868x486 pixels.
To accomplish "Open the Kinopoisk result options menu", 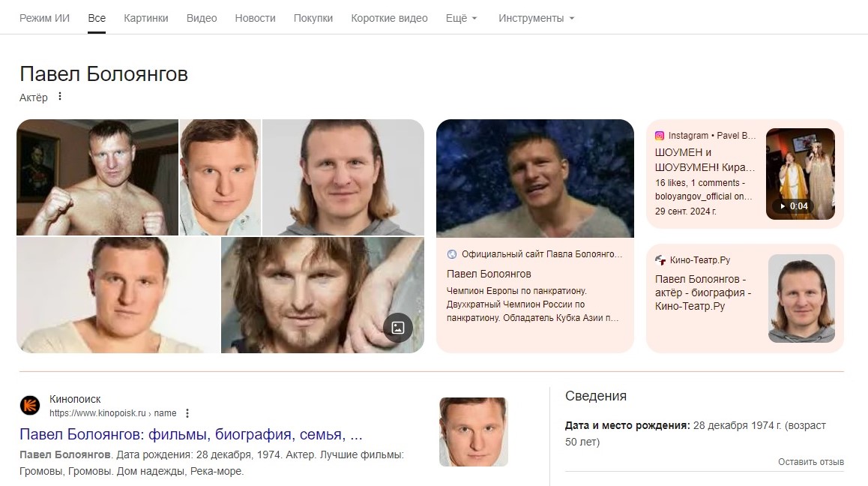I will [187, 413].
